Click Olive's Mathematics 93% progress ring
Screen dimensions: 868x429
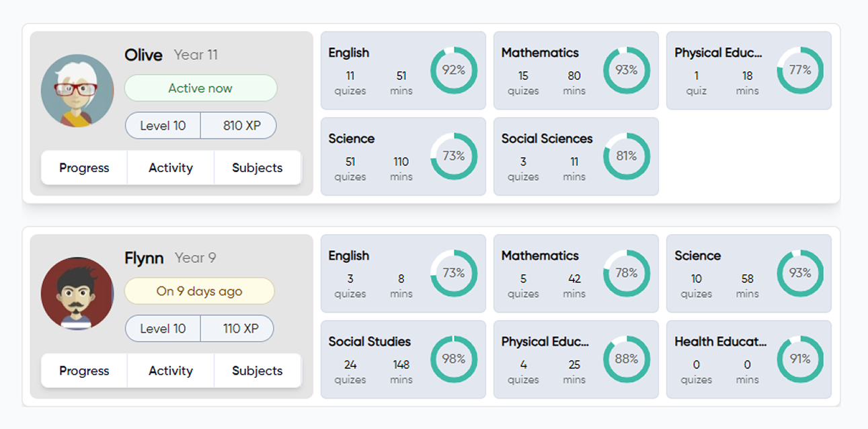tap(627, 70)
